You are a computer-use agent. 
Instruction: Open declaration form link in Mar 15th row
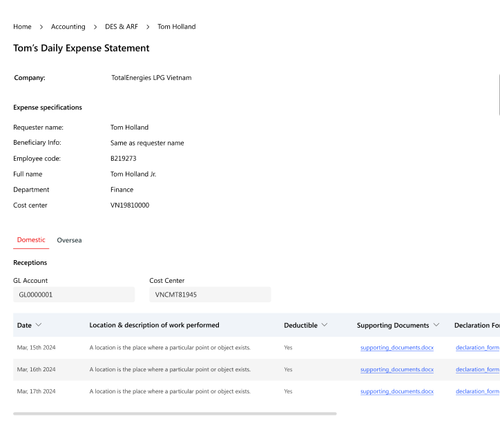477,348
